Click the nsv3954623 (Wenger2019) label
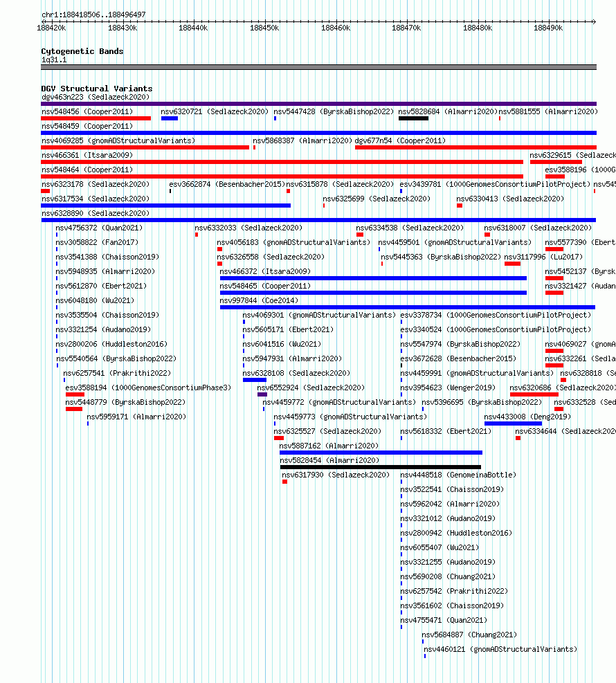Screen dimensions: 616x683 tap(448, 388)
